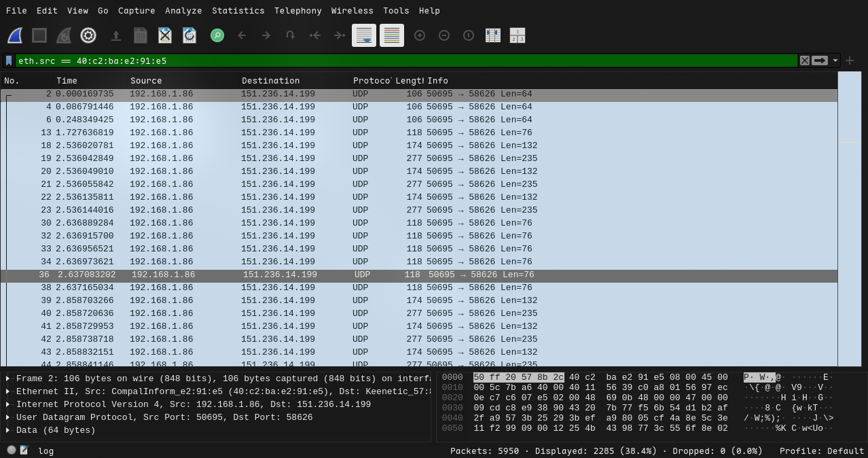868x458 pixels.
Task: Expand the Ethernet II protocol tree
Action: click(x=7, y=391)
